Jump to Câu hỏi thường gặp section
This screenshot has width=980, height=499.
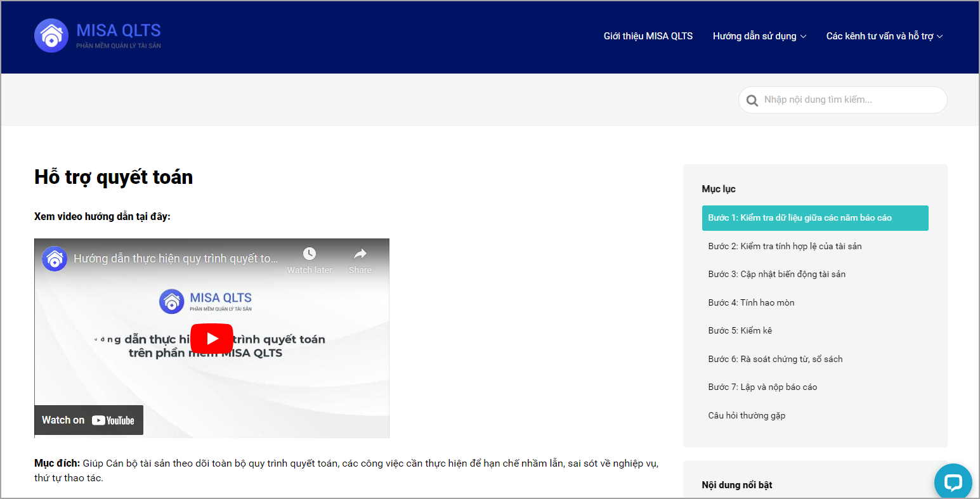(x=747, y=415)
